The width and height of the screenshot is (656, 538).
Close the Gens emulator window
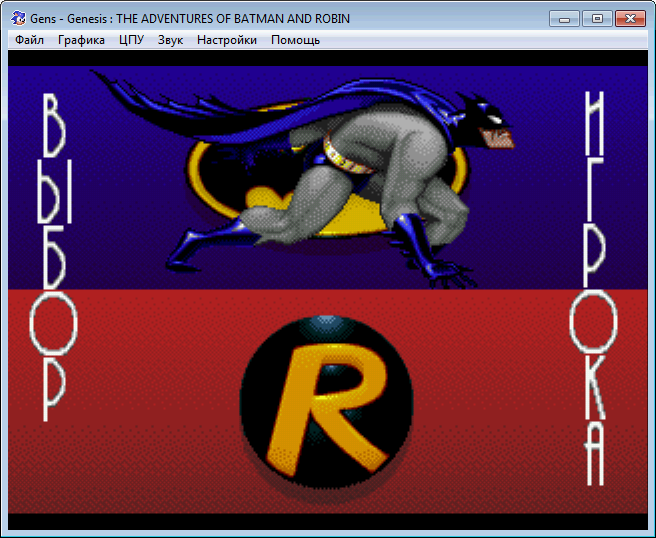click(630, 19)
